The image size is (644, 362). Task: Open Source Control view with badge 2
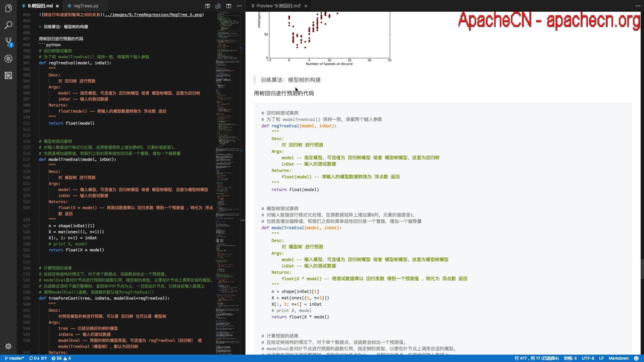tap(8, 42)
